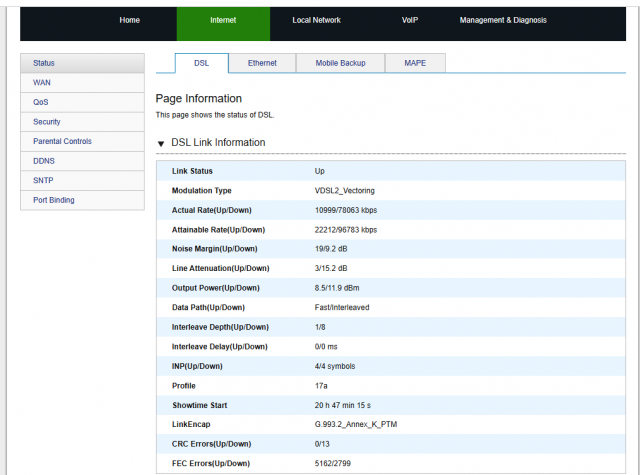Go to the Local Network menu
The image size is (640, 475).
[316, 20]
